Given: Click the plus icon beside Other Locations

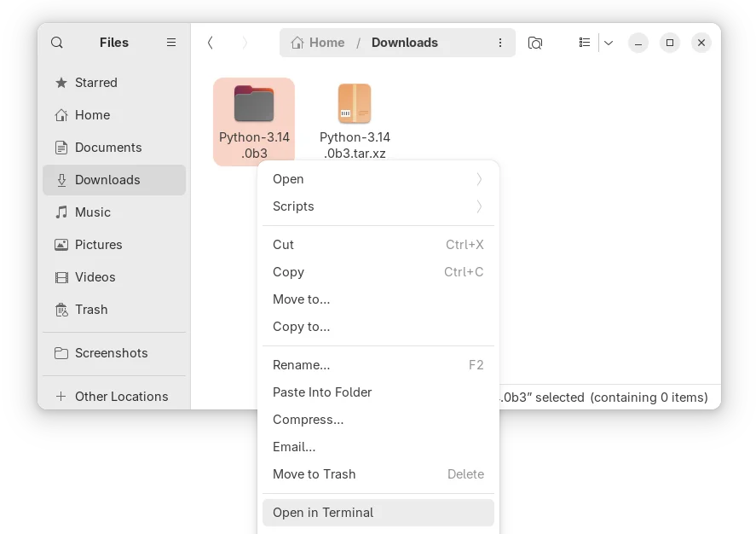Looking at the screenshot, I should 61,397.
